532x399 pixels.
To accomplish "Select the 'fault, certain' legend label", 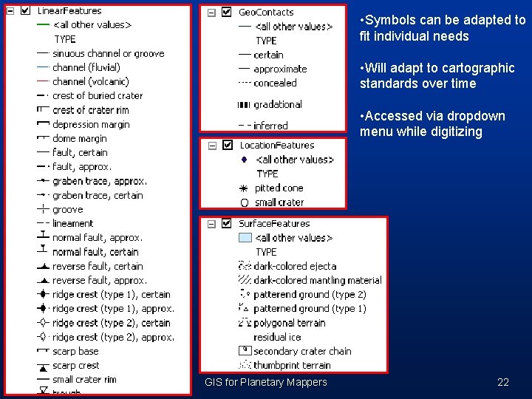I will pyautogui.click(x=80, y=153).
